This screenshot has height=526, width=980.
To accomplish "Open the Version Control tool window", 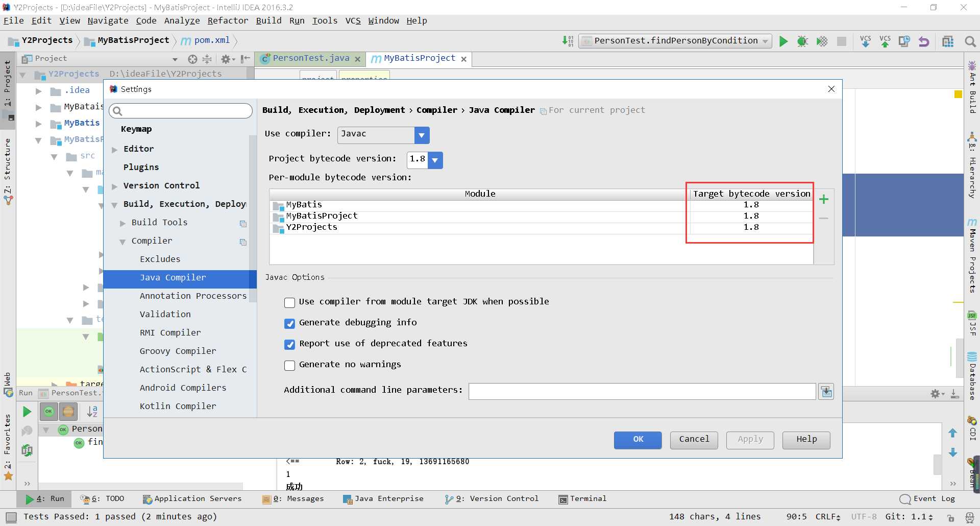I will [492, 499].
